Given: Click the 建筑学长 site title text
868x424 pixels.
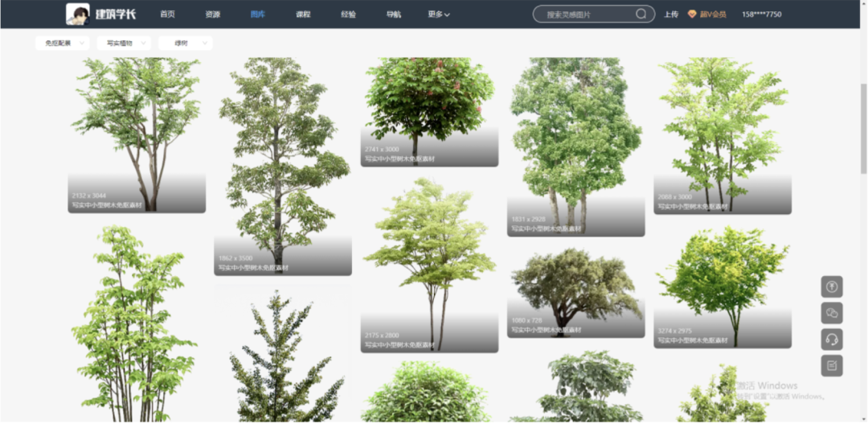Looking at the screenshot, I should point(115,14).
